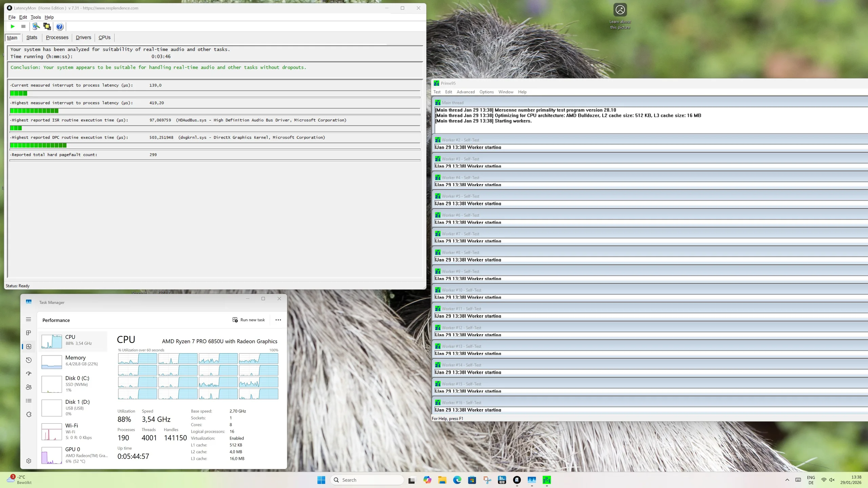
Task: Show hidden system tray icons chevron
Action: point(787,480)
